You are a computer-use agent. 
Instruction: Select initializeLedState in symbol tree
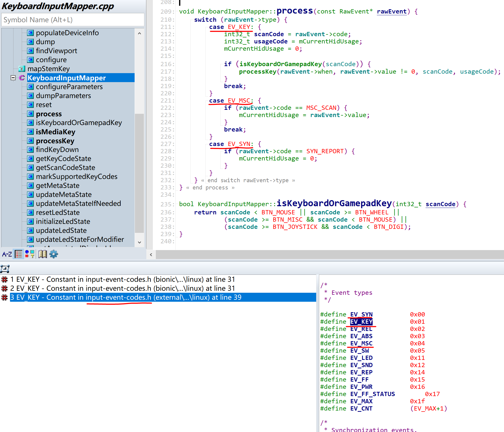coord(63,221)
